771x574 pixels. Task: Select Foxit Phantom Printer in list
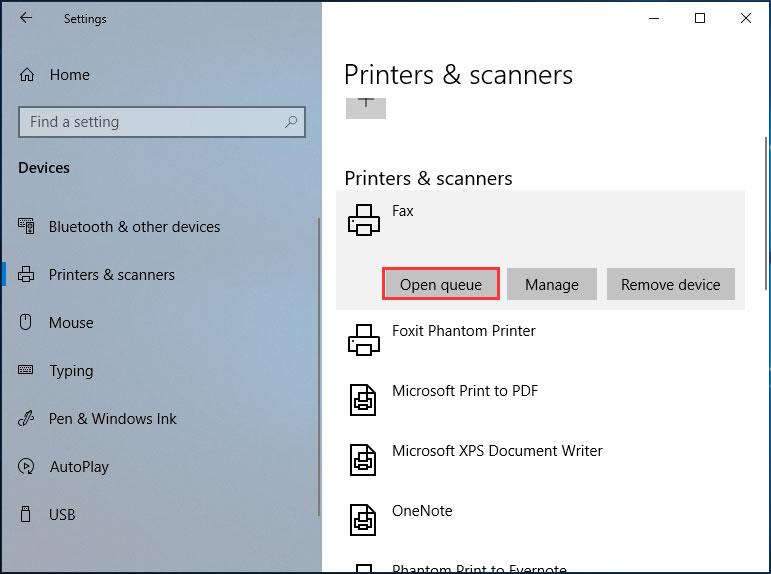[464, 331]
